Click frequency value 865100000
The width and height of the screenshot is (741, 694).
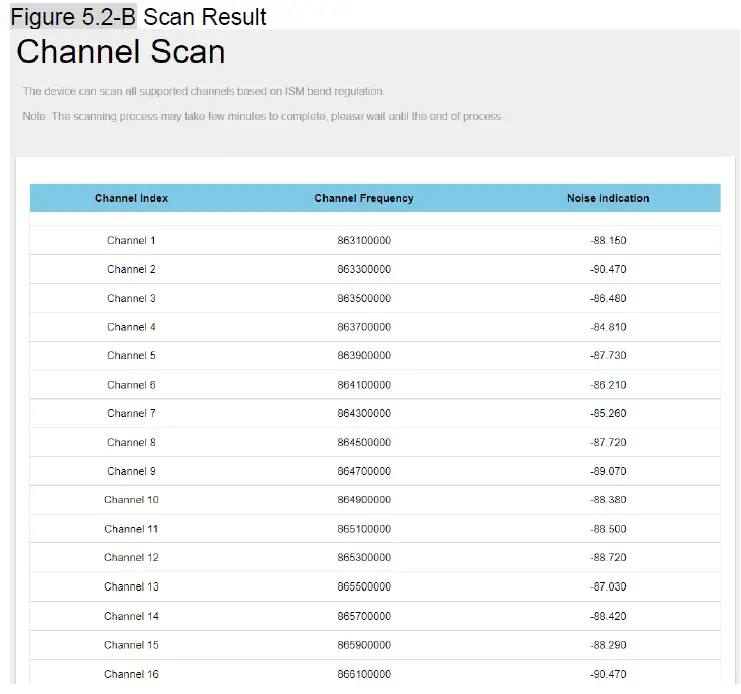point(364,529)
